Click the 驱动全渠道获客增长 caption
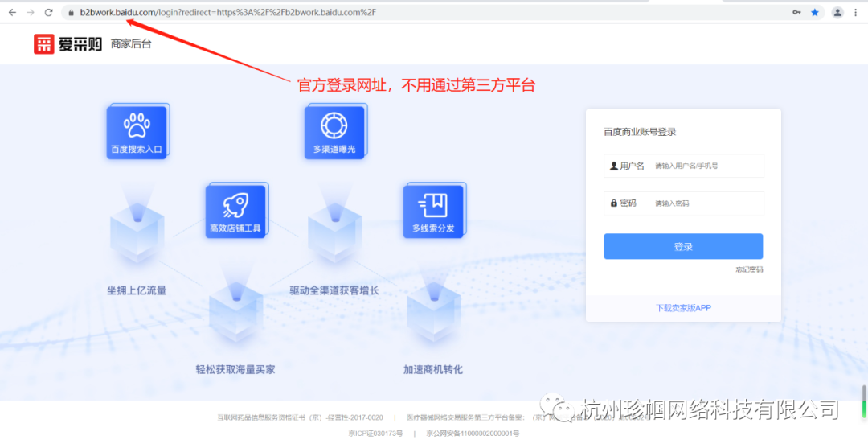 (x=334, y=290)
